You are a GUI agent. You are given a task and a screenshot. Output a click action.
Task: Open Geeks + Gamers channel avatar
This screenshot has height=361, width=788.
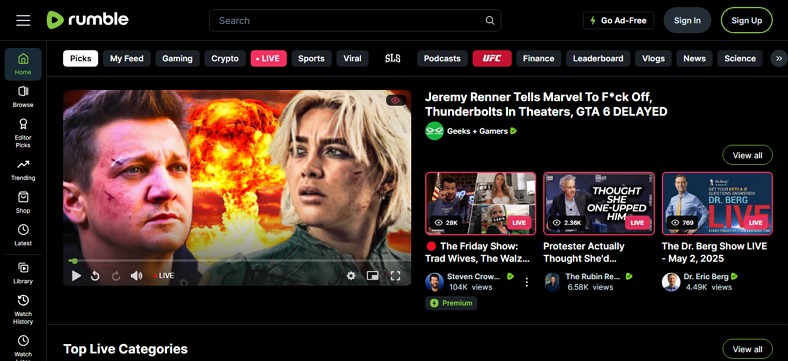click(x=434, y=131)
